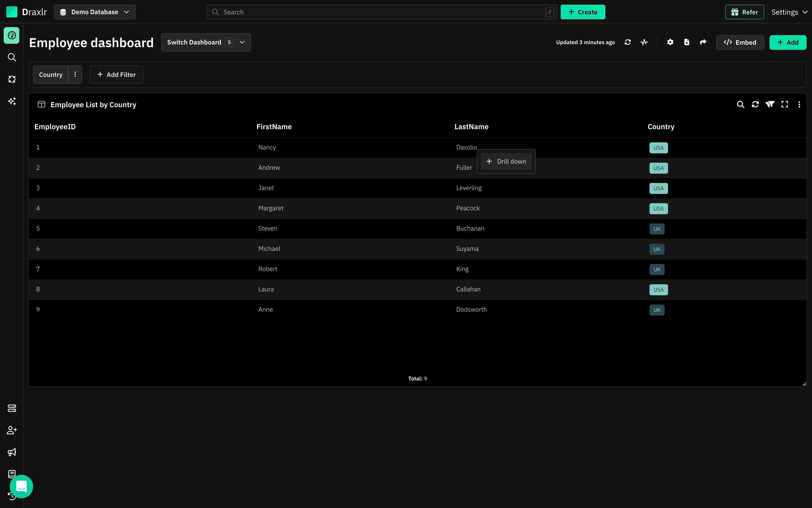Open the Employee List panel more options
This screenshot has height=508, width=812.
coord(799,105)
